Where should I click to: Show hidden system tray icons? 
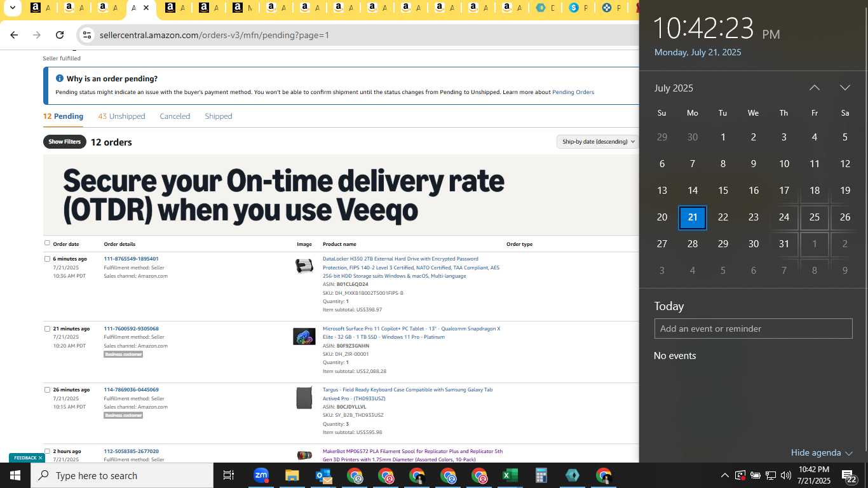[724, 475]
